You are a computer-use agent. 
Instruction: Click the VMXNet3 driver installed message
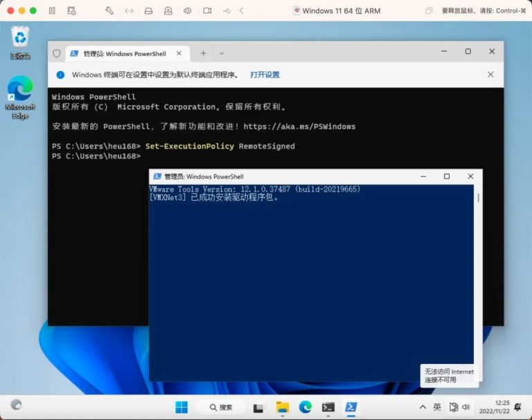tap(214, 197)
